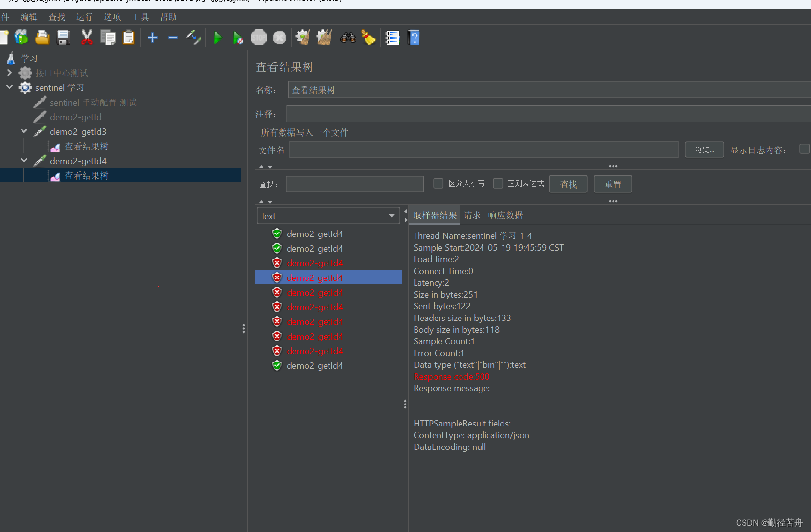
Task: Collapse all nodes with minus icon
Action: 173,38
